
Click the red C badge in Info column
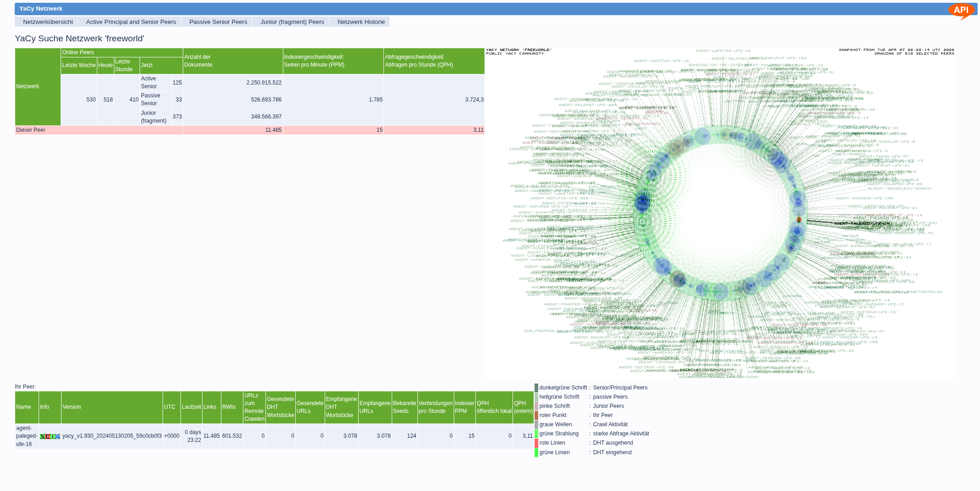point(48,436)
